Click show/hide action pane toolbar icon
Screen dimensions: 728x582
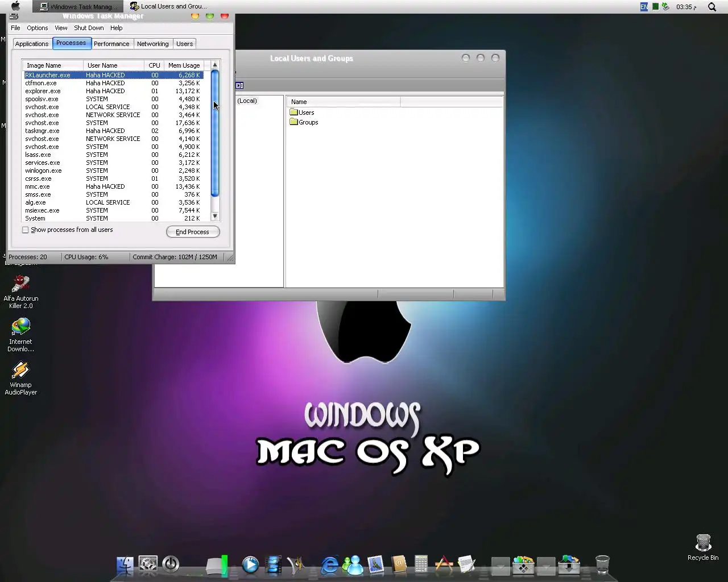coord(240,85)
